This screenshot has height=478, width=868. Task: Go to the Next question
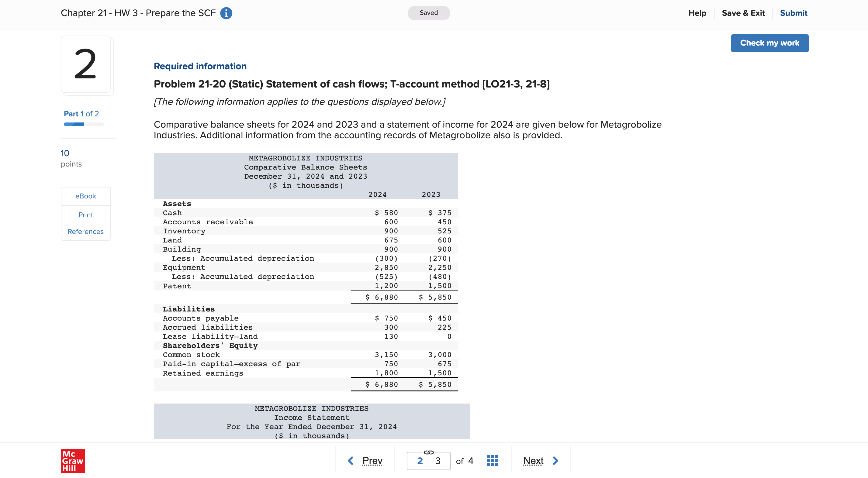point(533,460)
